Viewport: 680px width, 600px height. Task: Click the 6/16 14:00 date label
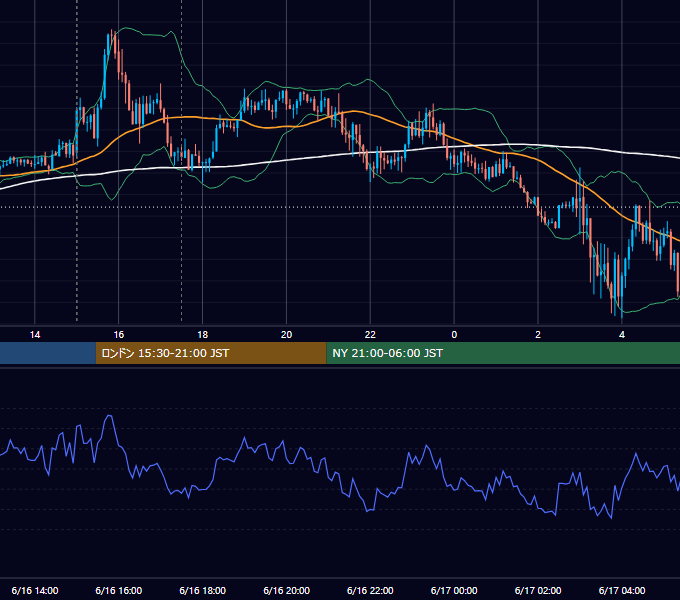35,590
